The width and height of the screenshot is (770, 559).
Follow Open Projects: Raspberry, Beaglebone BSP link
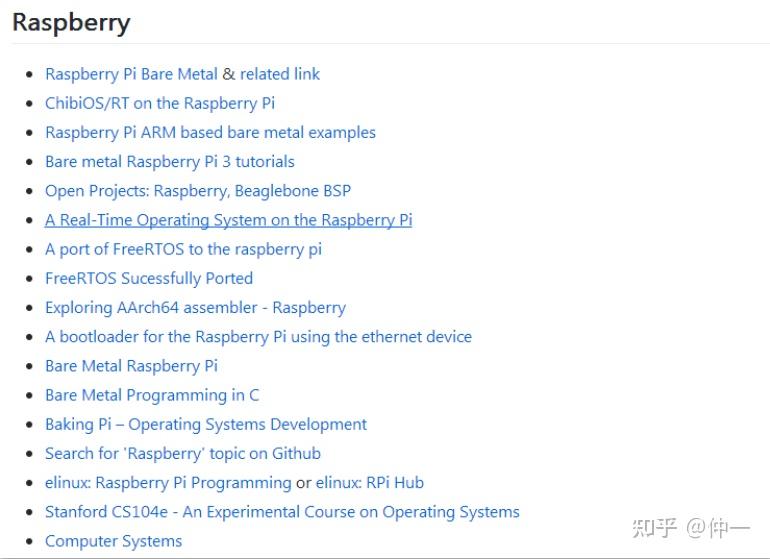198,191
